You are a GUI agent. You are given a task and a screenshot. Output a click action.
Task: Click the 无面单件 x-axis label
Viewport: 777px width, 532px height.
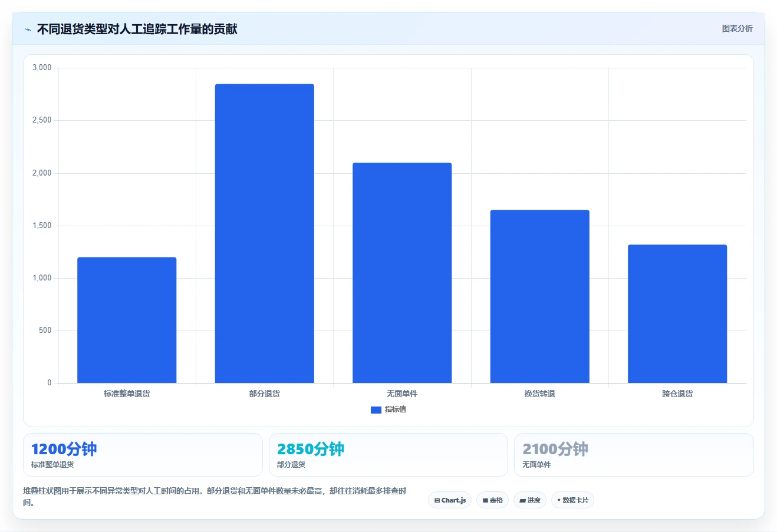402,394
